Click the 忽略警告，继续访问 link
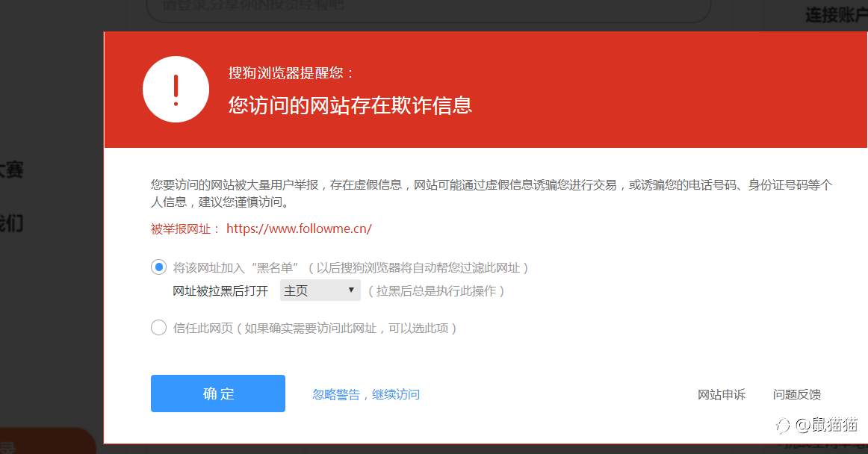868x454 pixels. (366, 395)
